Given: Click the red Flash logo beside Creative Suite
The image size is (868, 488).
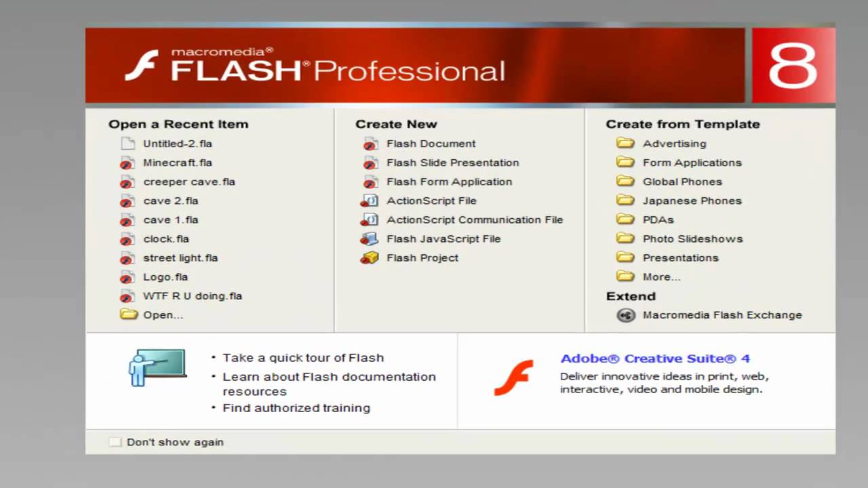Looking at the screenshot, I should 513,378.
